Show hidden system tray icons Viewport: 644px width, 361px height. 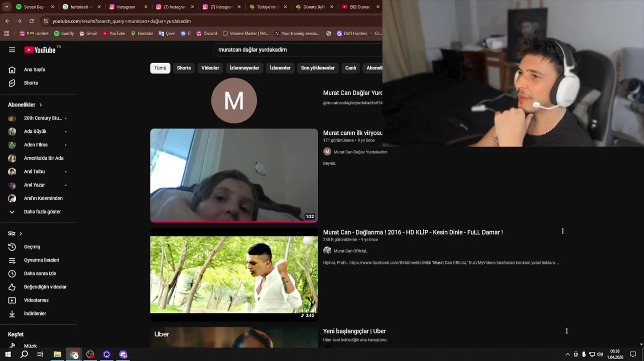click(x=568, y=354)
